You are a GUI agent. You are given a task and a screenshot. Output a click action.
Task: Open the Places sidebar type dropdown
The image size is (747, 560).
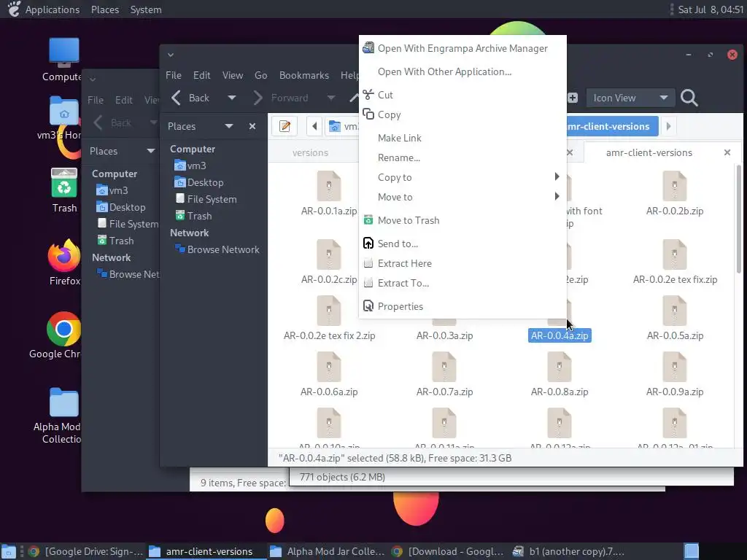click(x=228, y=126)
